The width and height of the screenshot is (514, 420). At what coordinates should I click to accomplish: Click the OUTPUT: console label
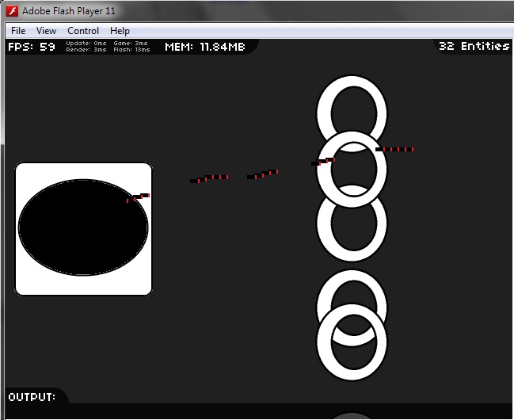tap(32, 397)
